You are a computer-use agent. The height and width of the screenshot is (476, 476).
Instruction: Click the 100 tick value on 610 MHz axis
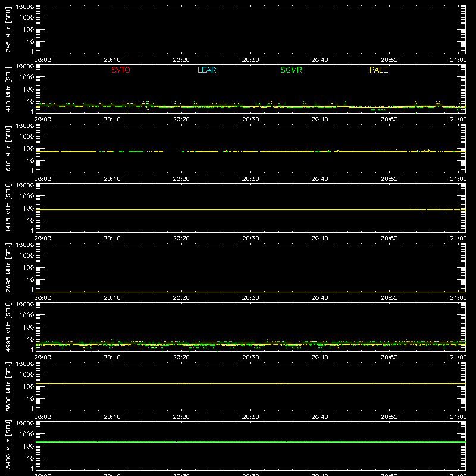coord(29,149)
